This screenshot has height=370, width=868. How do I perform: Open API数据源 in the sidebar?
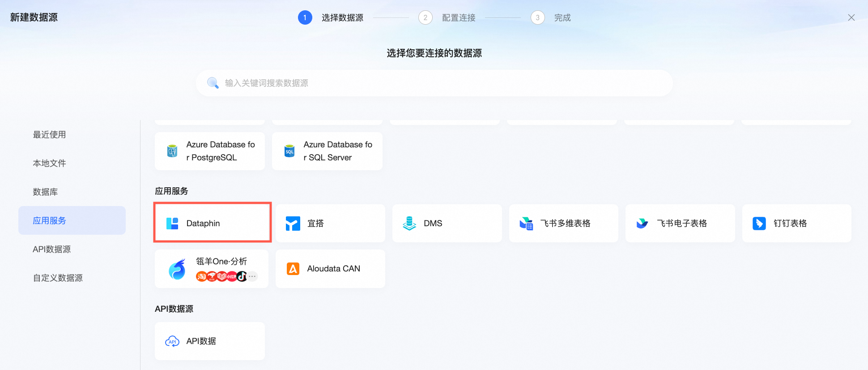pos(72,249)
